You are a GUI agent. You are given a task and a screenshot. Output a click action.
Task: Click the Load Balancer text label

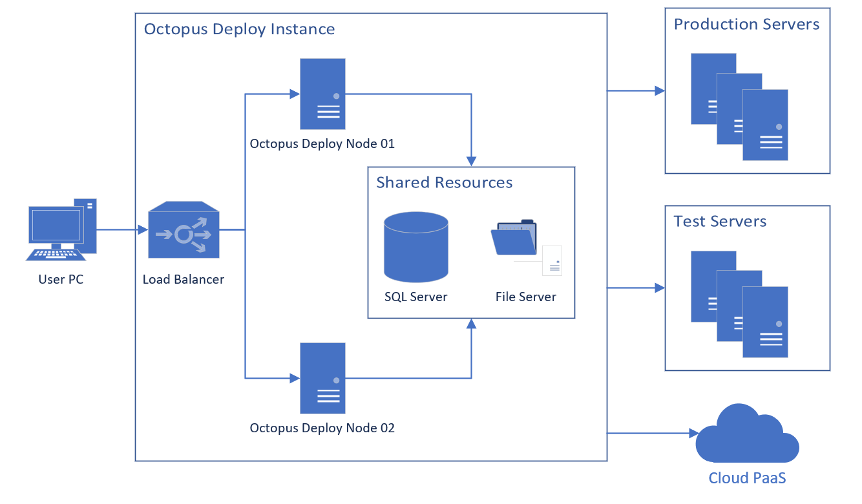184,280
